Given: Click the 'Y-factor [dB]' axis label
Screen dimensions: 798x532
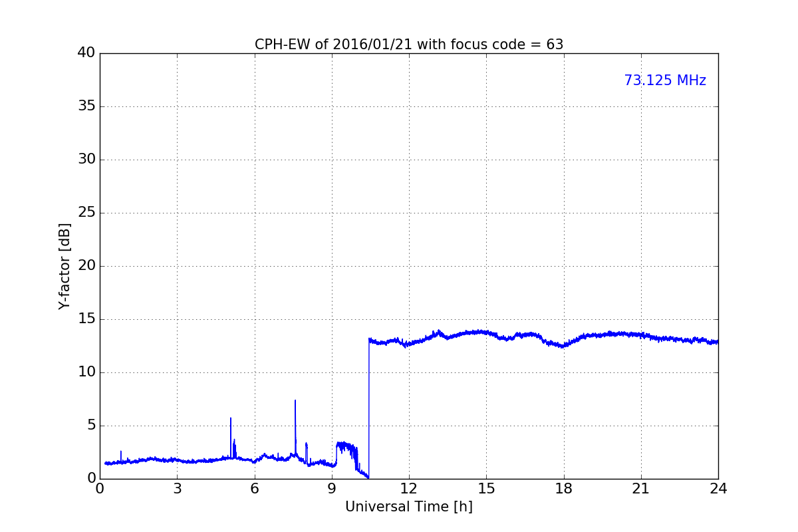Looking at the screenshot, I should pos(65,266).
